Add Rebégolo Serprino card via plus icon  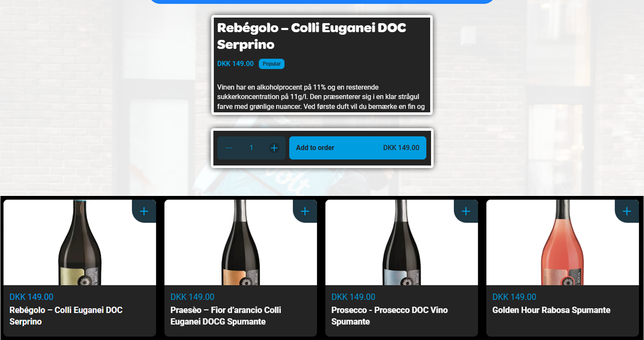144,211
